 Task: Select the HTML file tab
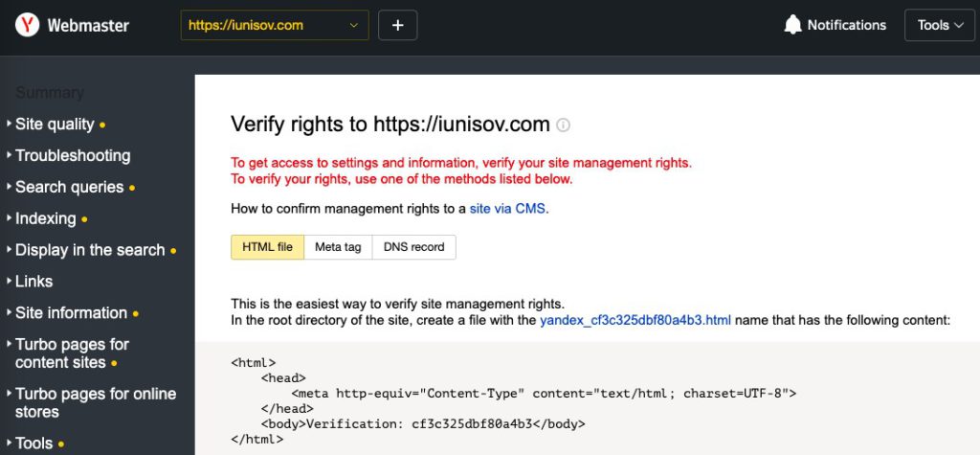(x=268, y=247)
